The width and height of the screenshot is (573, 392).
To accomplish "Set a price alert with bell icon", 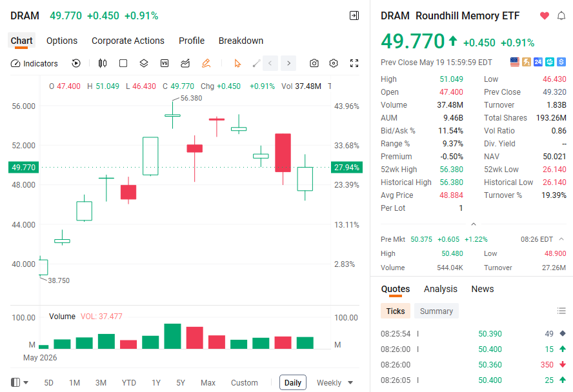I will [561, 15].
